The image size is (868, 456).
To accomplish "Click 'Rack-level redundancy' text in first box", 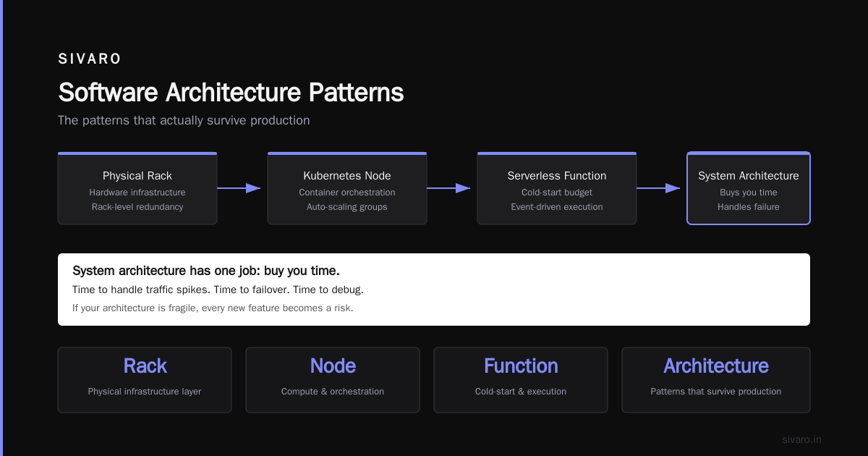I will [x=137, y=207].
